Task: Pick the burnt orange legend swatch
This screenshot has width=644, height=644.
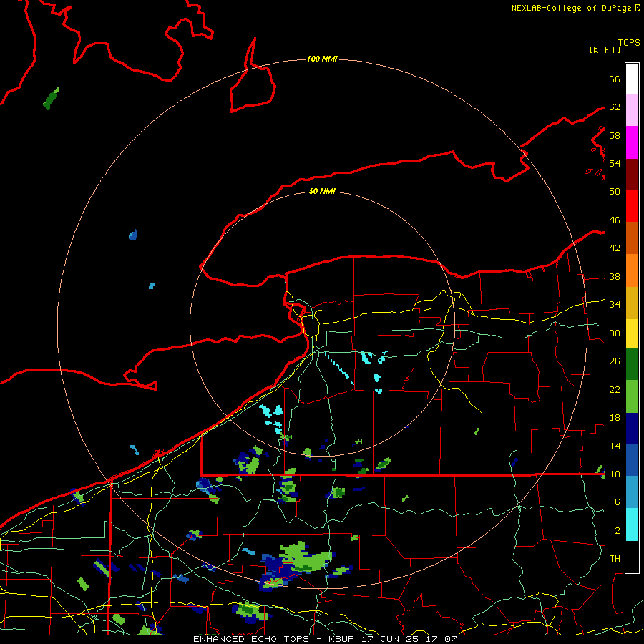Action: [x=632, y=238]
